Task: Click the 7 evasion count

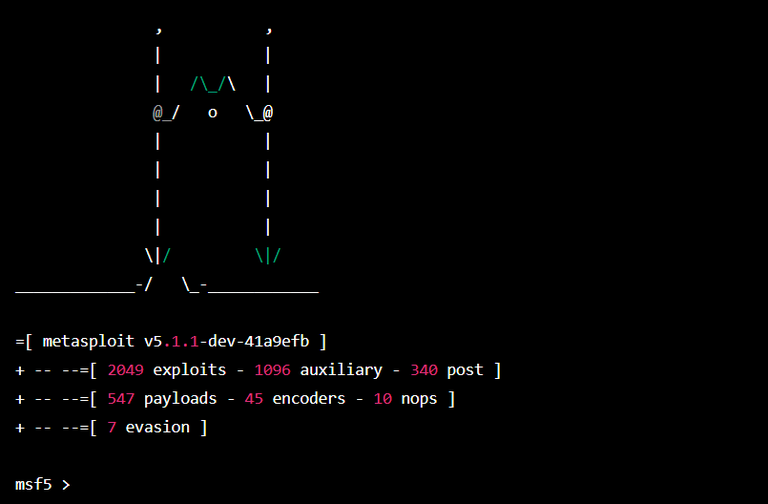Action: tap(112, 427)
